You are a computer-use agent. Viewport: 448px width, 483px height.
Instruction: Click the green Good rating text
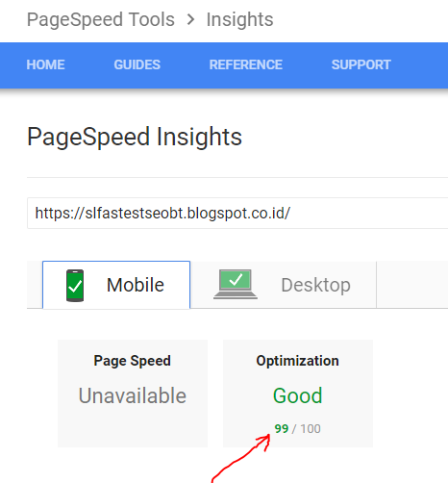tap(298, 395)
